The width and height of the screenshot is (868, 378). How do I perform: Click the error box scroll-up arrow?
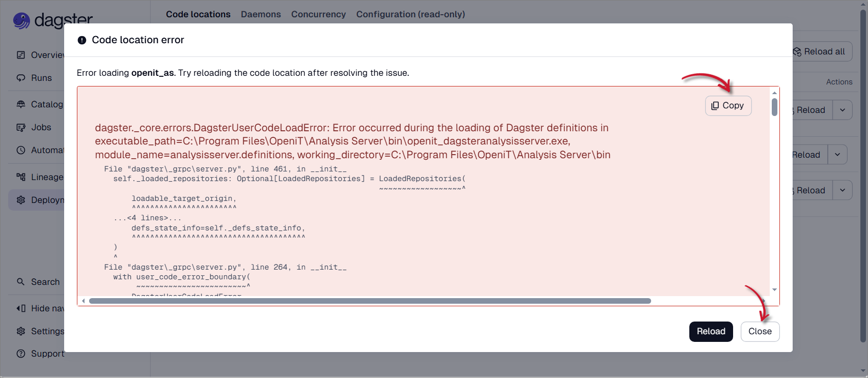pyautogui.click(x=774, y=93)
